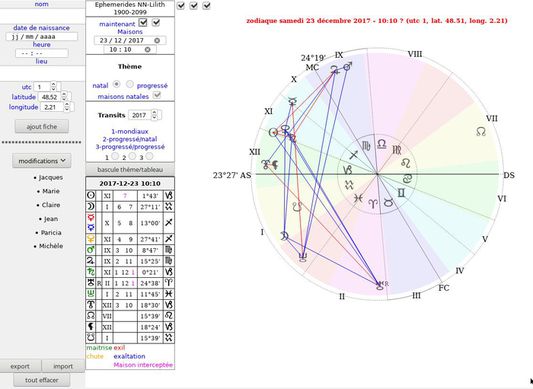This screenshot has height=389, width=533.
Task: Click into the nom input field
Action: click(x=42, y=16)
